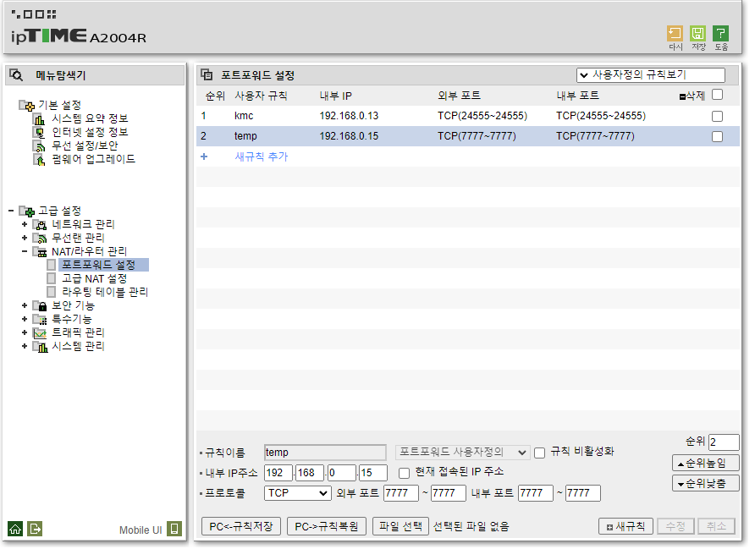Viewport: 755px width, 560px height.
Task: Click the 새규칙 추가 link
Action: point(262,156)
